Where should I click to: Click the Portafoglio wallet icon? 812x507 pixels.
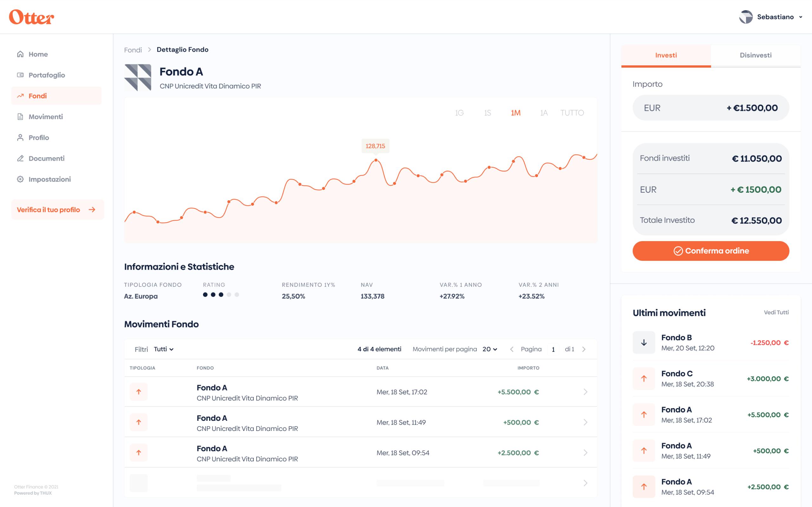pyautogui.click(x=21, y=75)
